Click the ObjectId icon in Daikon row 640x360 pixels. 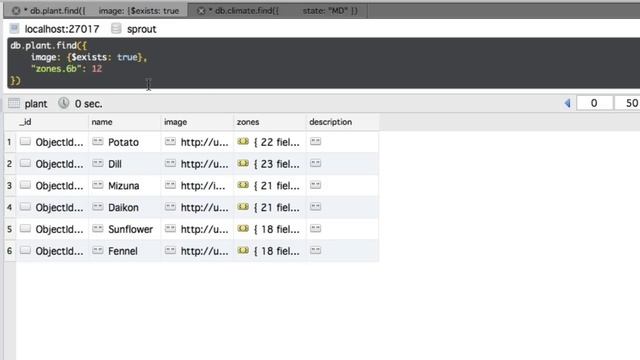[25, 207]
